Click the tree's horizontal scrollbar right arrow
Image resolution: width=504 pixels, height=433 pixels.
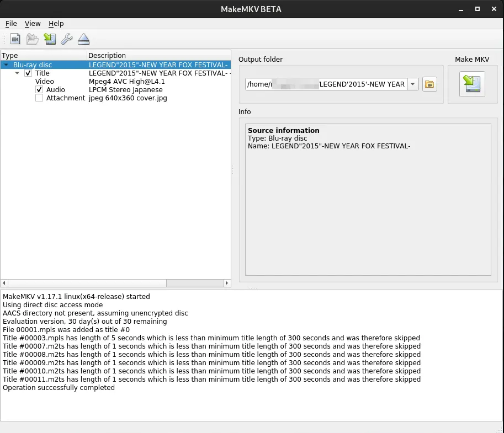tap(226, 283)
